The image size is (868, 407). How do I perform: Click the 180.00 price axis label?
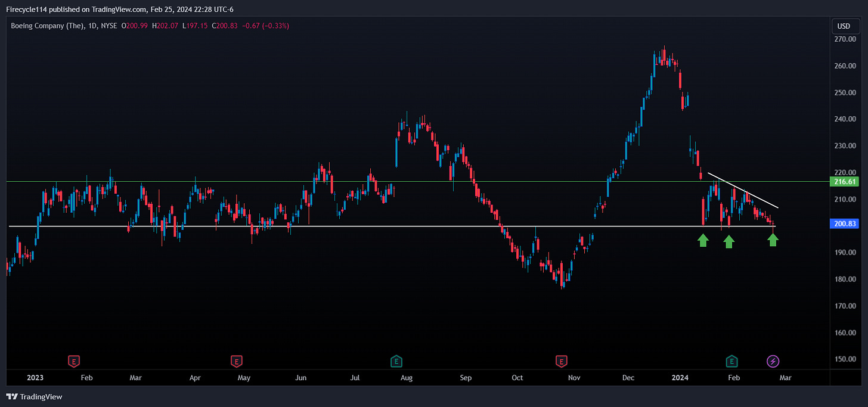tap(845, 279)
